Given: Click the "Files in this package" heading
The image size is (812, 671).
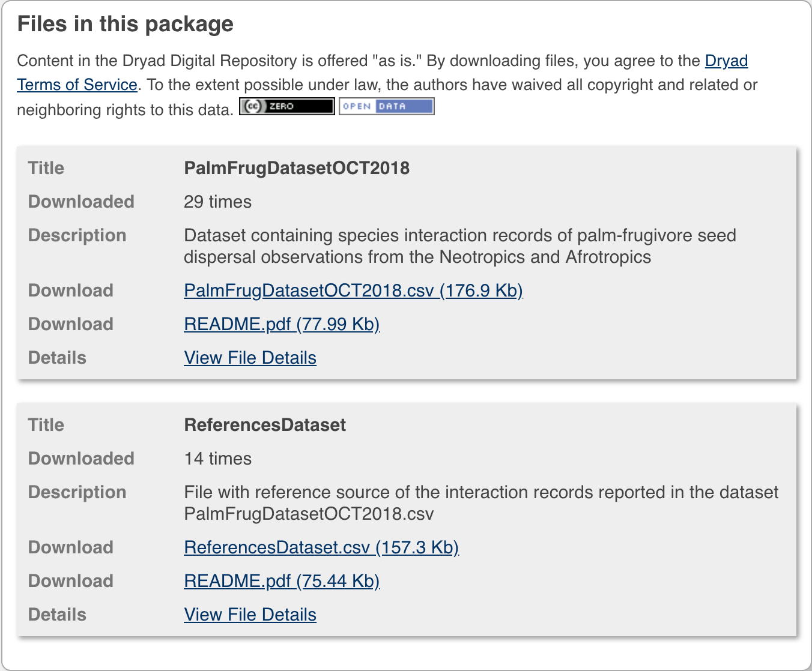Looking at the screenshot, I should click(x=125, y=24).
